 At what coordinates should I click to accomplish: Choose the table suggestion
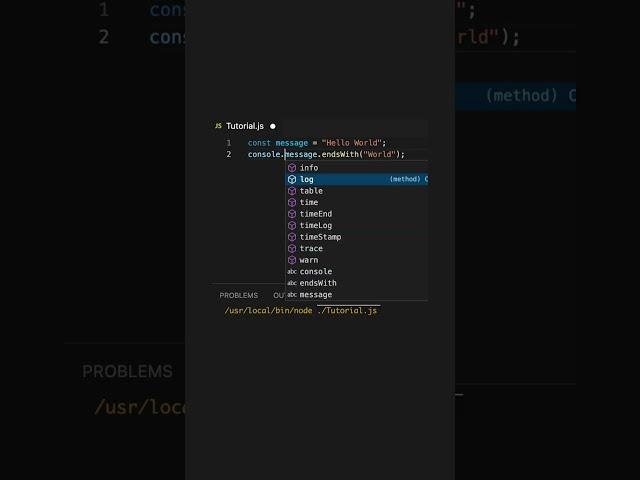tap(356, 191)
